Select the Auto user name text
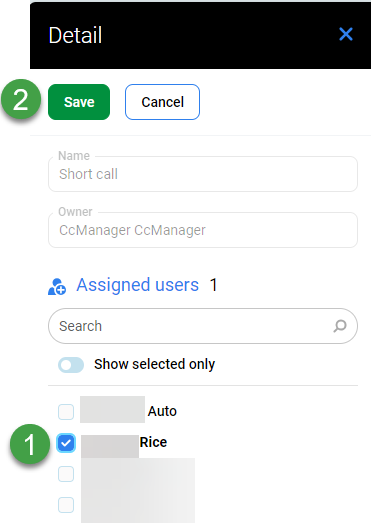This screenshot has height=523, width=371. coord(162,411)
